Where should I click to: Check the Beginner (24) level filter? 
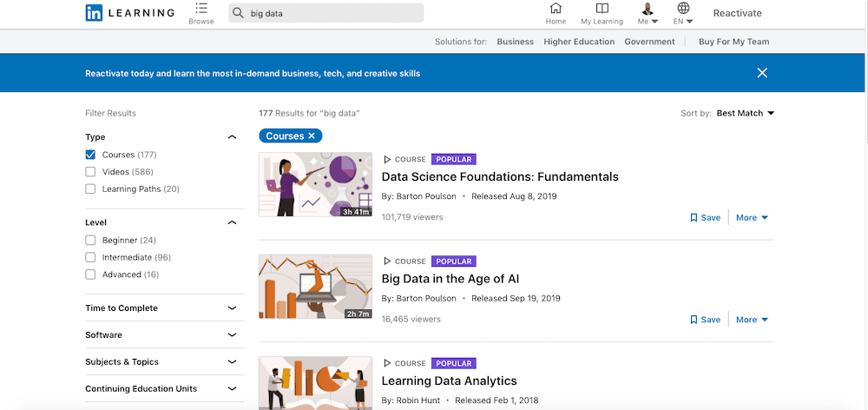click(x=90, y=241)
